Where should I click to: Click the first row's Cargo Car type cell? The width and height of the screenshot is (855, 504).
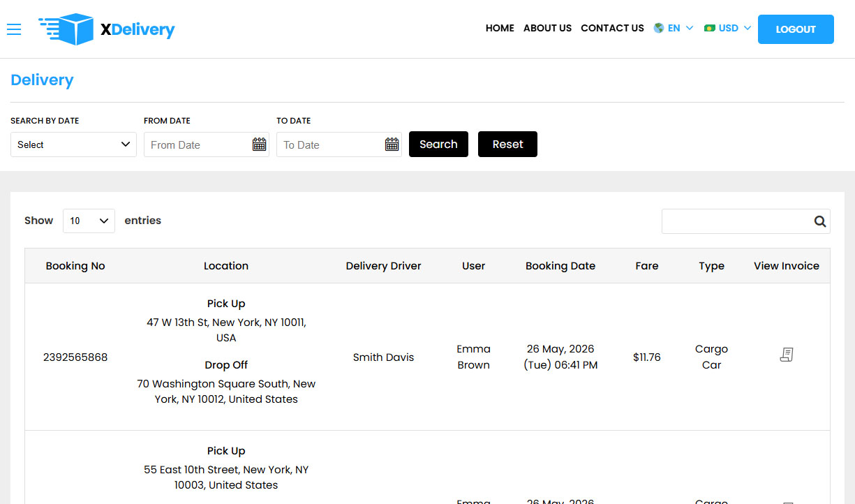pos(711,357)
